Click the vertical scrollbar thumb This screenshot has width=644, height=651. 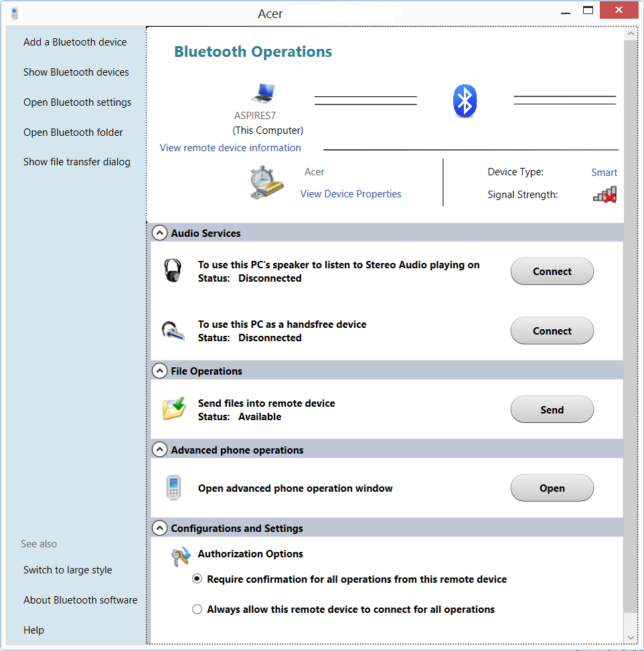pos(631,327)
